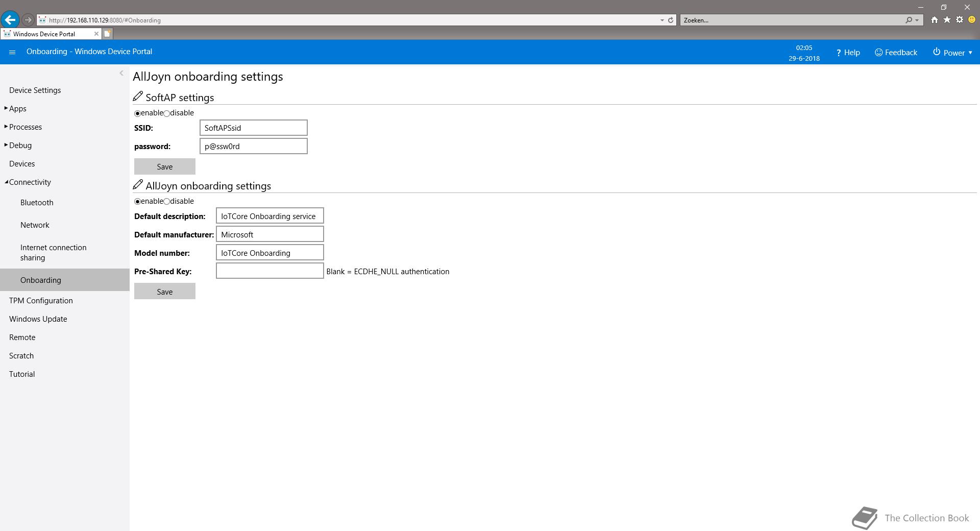Image resolution: width=980 pixels, height=531 pixels.
Task: Open favorites star icon
Action: point(947,20)
